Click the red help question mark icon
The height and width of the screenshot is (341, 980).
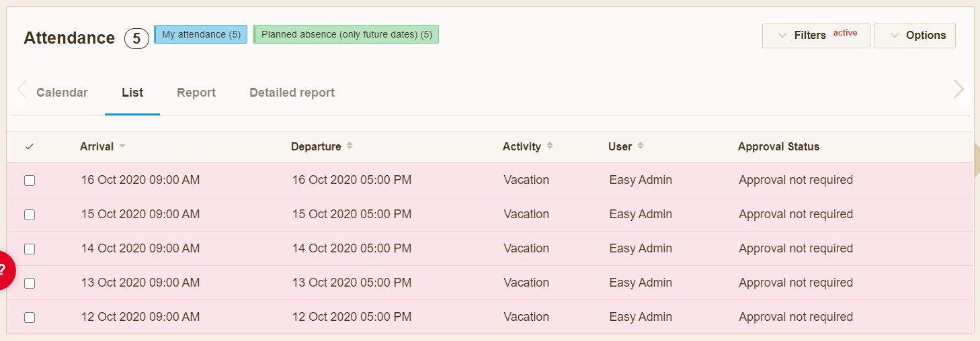[x=4, y=270]
